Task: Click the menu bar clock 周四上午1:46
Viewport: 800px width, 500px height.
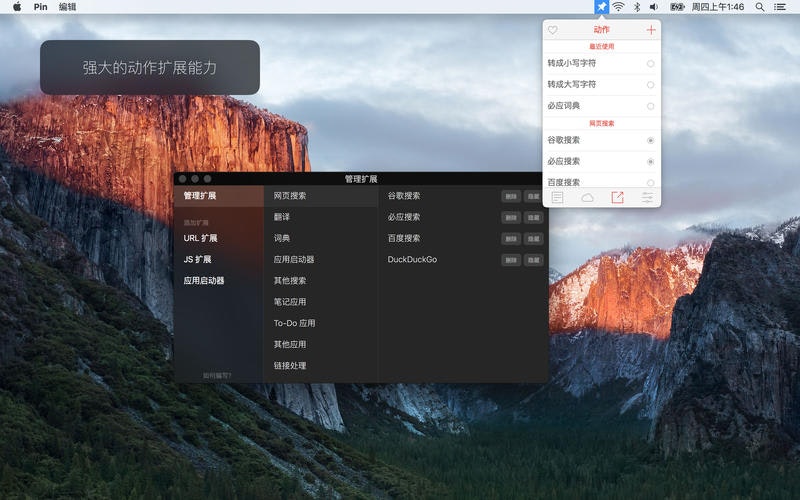Action: point(718,7)
